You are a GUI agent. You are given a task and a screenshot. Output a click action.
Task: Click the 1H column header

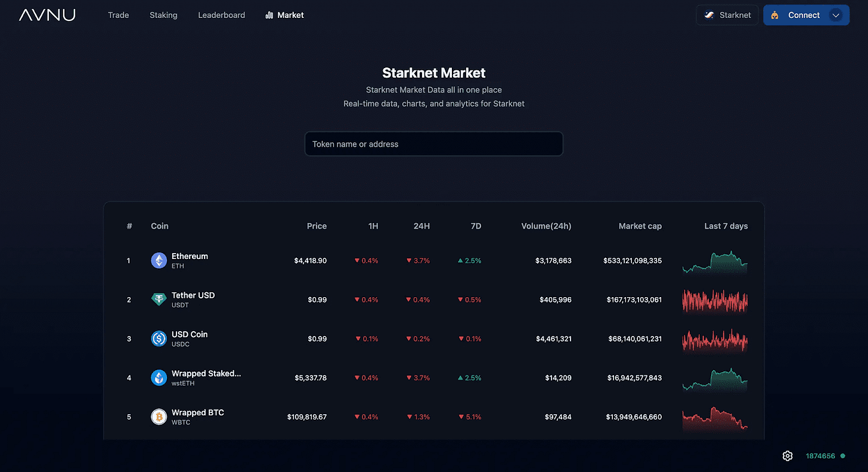[373, 226]
